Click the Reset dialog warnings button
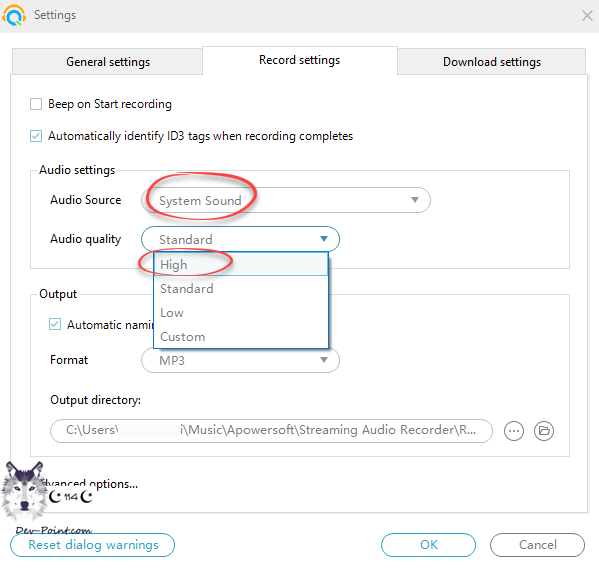 point(92,545)
